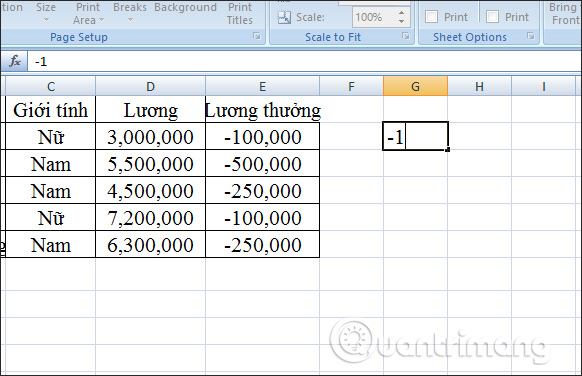The image size is (582, 376).
Task: Open the Scale to Fit dialog launcher
Action: [406, 36]
